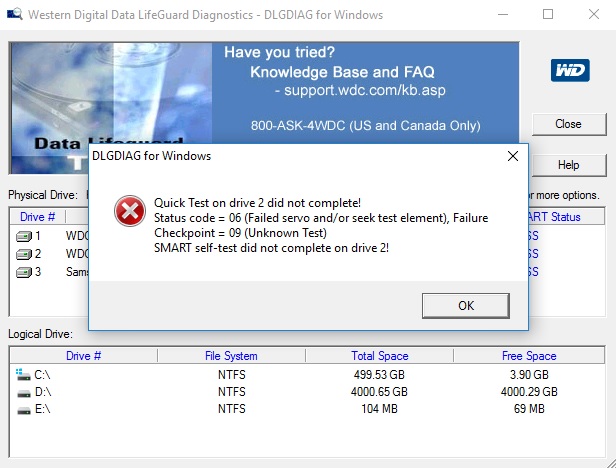Click the OK button in error dialog
The image size is (616, 468).
466,306
